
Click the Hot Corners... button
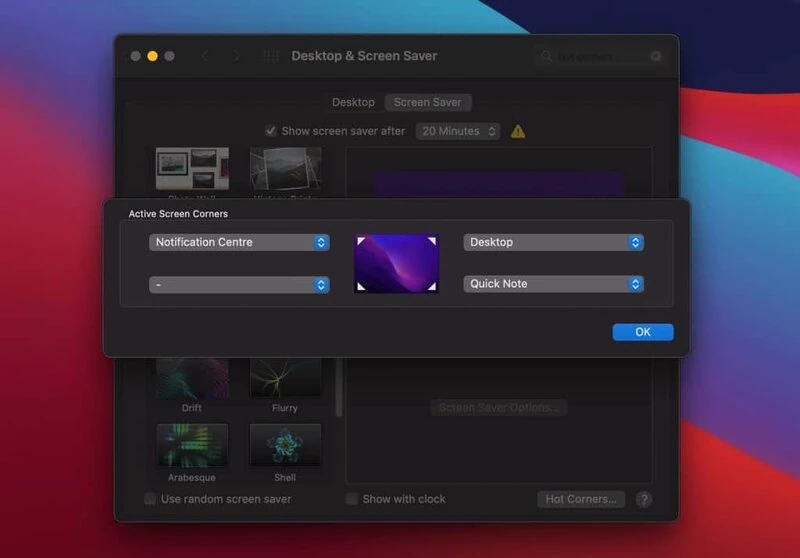pos(581,499)
